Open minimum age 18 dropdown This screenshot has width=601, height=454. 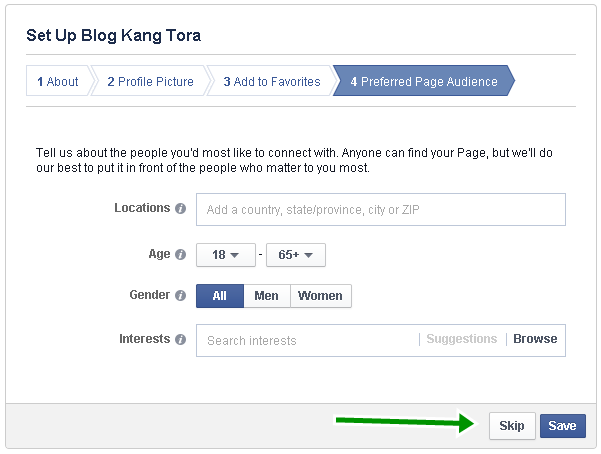tap(226, 255)
